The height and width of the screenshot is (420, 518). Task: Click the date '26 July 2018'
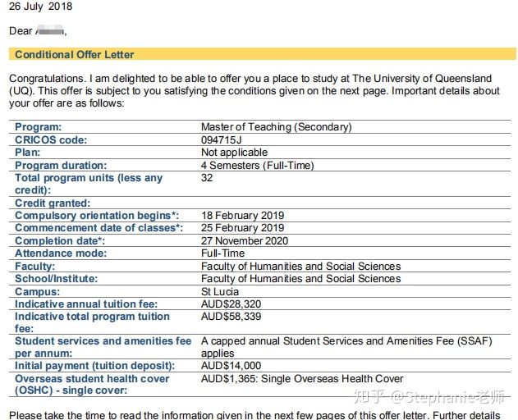[40, 7]
